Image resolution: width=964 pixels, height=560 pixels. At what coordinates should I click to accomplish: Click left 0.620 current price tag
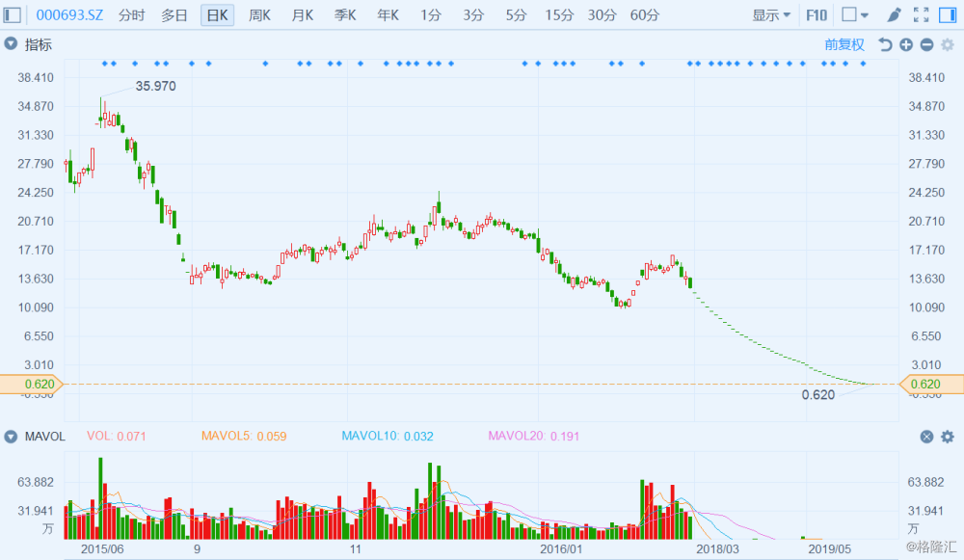pyautogui.click(x=31, y=385)
